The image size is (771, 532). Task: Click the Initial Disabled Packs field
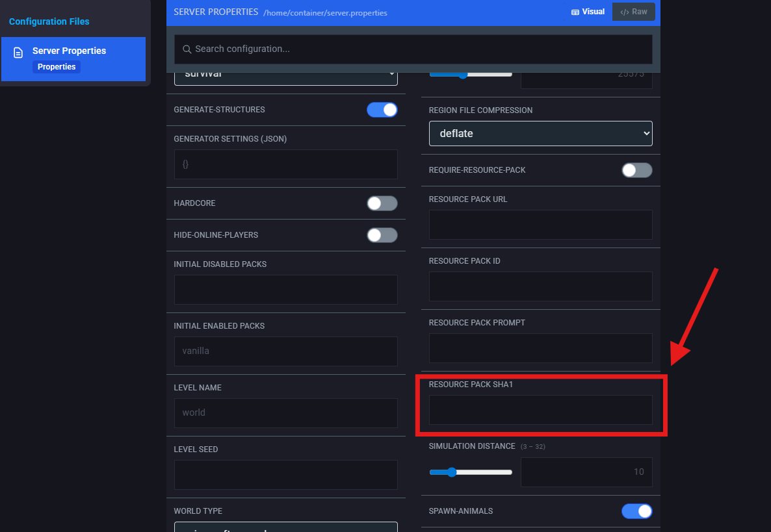pos(285,290)
